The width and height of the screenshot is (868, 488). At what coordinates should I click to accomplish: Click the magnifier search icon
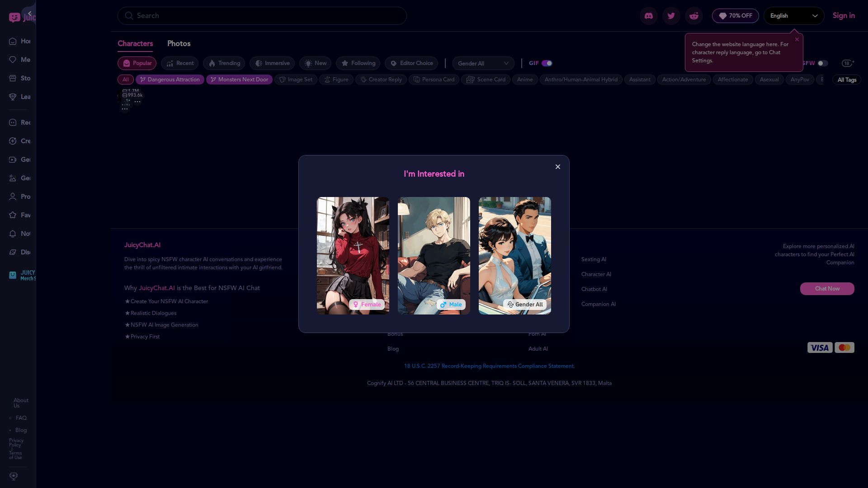click(x=129, y=16)
